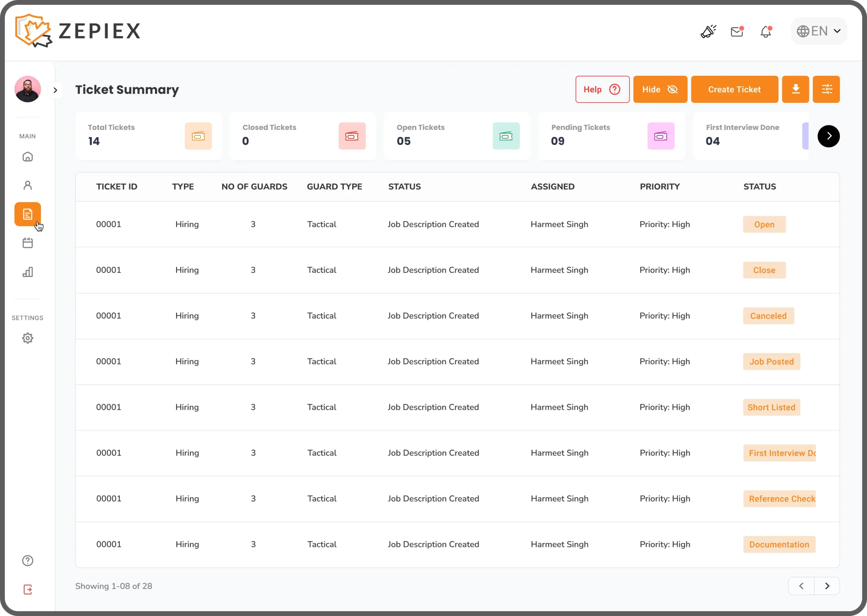Screen dimensions: 867x616
Task: Expand the sidebar with chevron arrow
Action: point(56,90)
